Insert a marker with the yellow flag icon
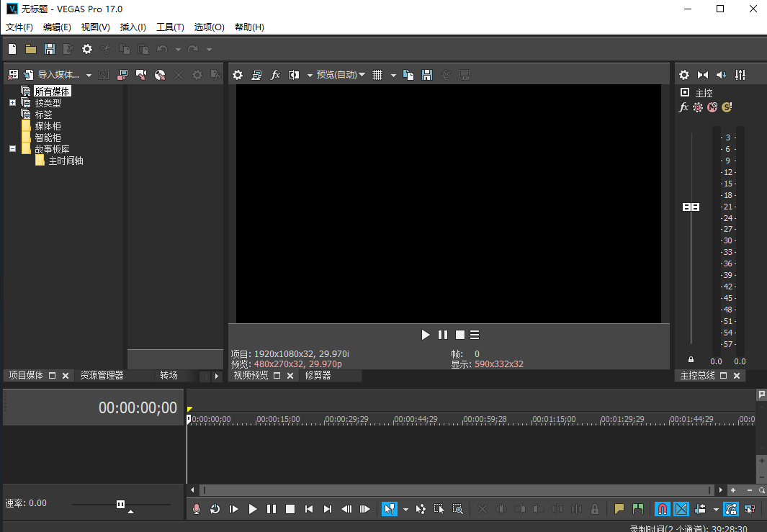 619,509
